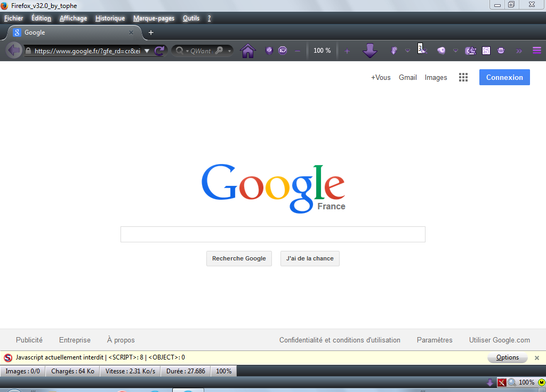Open the dropdown arrow right of the eye-shaped icon

[x=455, y=51]
